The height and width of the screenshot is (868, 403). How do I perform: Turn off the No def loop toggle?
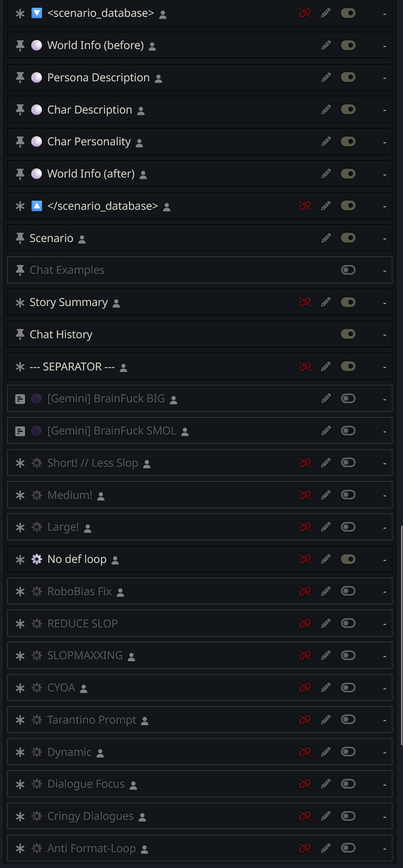(x=348, y=559)
